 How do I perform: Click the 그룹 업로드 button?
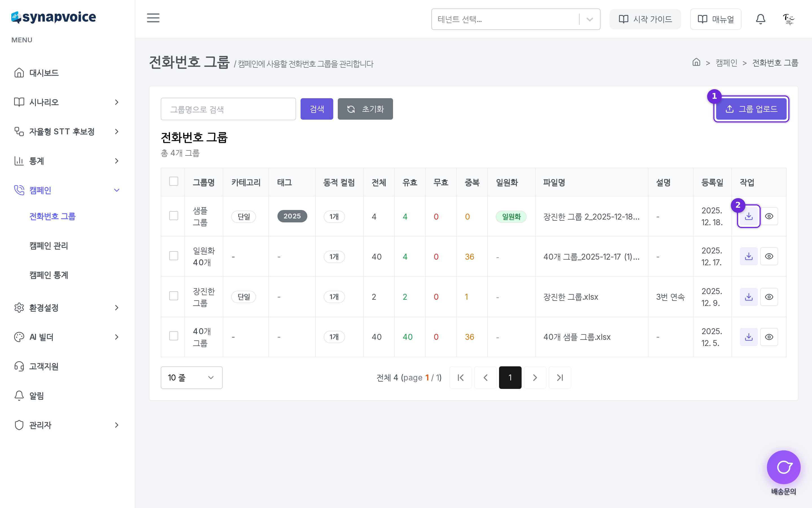[x=751, y=109]
